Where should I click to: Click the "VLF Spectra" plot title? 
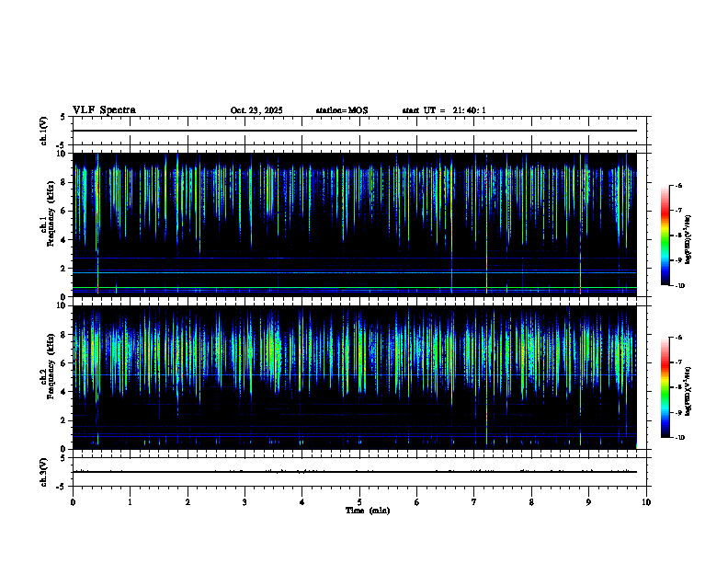[x=104, y=110]
